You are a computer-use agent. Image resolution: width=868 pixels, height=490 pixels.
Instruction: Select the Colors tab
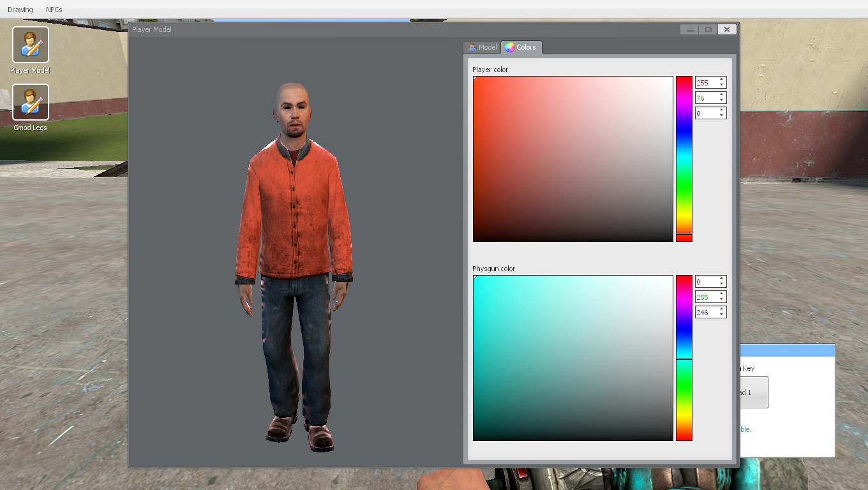(521, 47)
